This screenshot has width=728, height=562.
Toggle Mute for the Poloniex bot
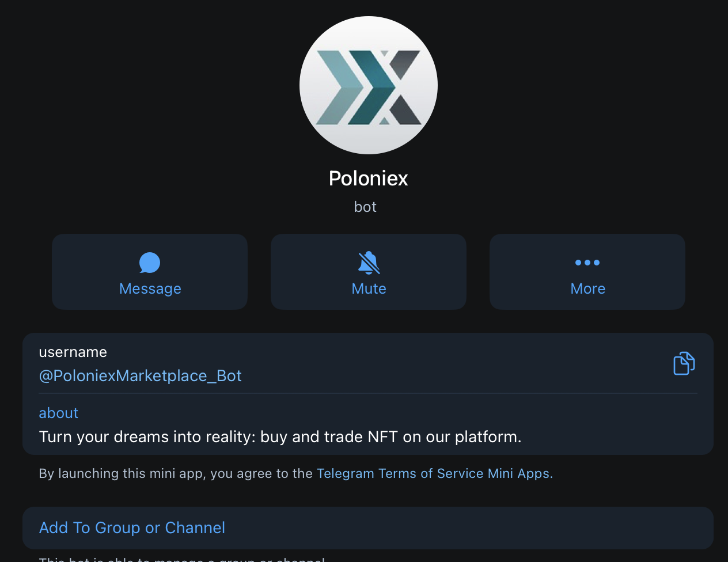point(368,271)
